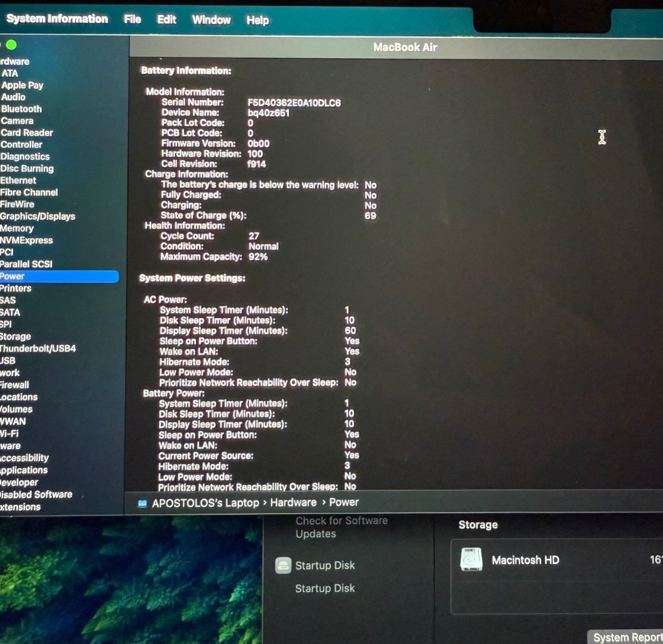Viewport: 663px width, 644px height.
Task: Select Disc Burning in the sidebar
Action: (27, 168)
